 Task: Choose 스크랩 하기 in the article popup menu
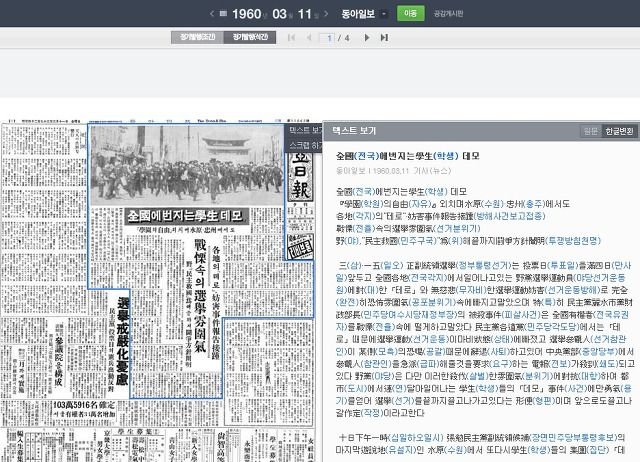point(304,145)
